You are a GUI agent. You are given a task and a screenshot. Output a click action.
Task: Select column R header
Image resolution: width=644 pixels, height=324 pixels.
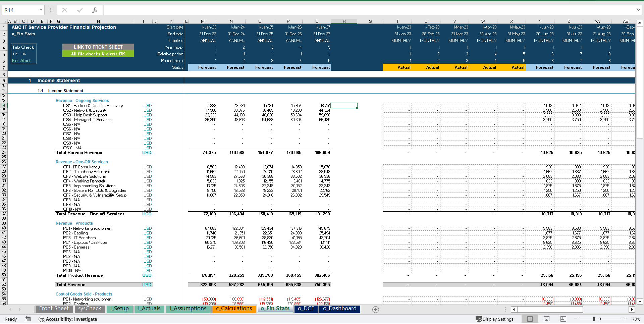click(x=344, y=21)
